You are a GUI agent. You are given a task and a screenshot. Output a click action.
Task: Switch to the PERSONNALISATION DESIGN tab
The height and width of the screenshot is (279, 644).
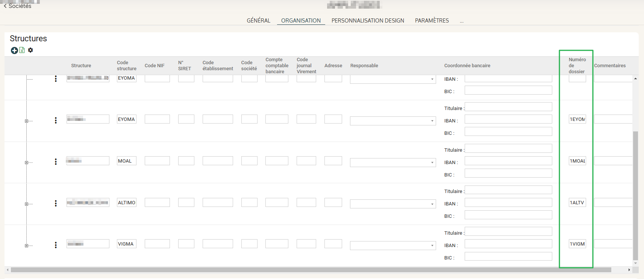tap(368, 21)
